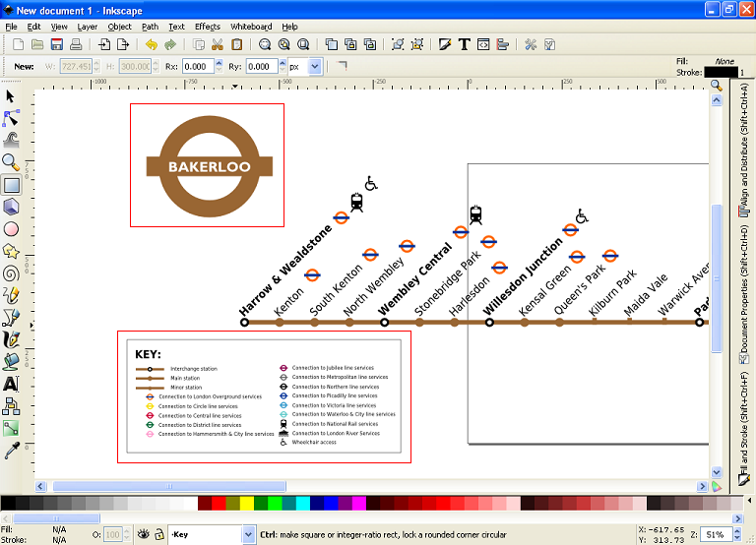Select the Selector arrow tool
Screen dimensions: 756x545
(x=11, y=96)
